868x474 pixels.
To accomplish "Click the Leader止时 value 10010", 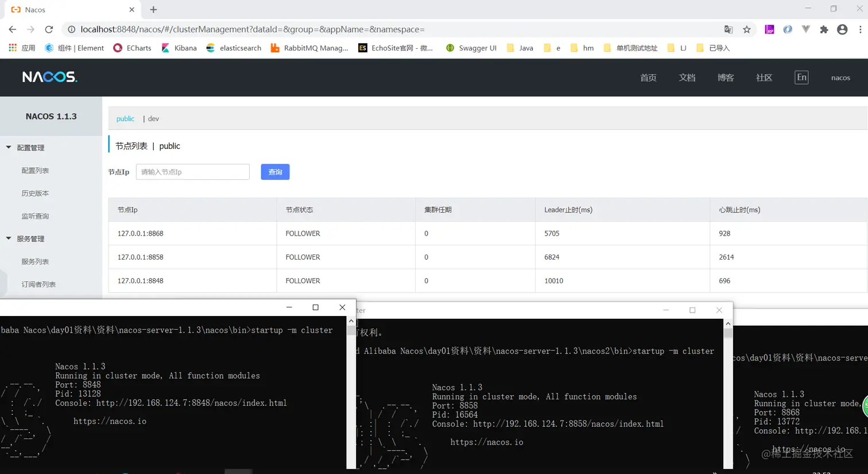I will [554, 281].
